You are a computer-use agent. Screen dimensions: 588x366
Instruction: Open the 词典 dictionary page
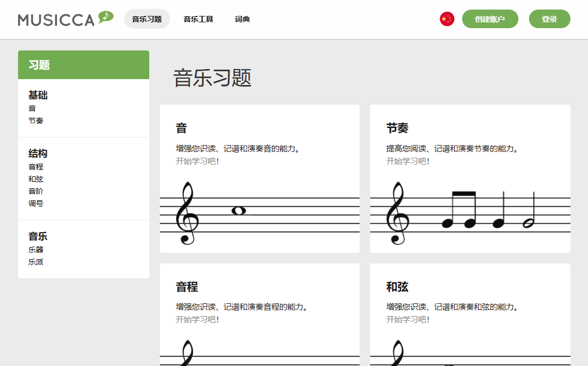(x=242, y=19)
